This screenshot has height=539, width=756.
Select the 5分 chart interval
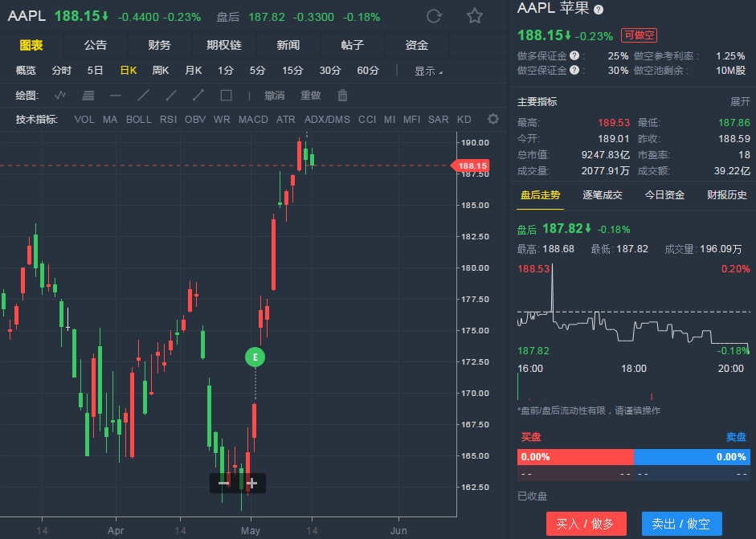257,71
